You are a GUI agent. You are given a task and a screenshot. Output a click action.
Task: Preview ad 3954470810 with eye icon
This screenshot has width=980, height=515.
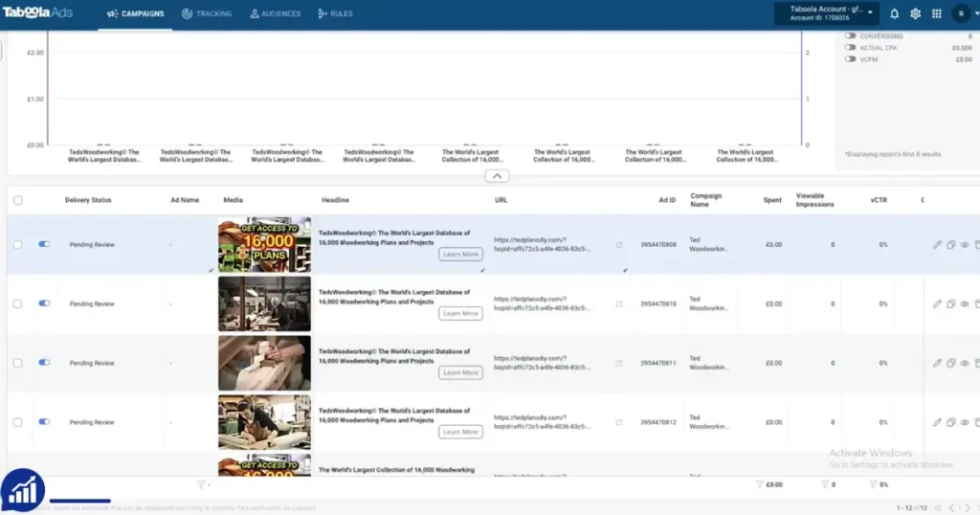pos(965,303)
